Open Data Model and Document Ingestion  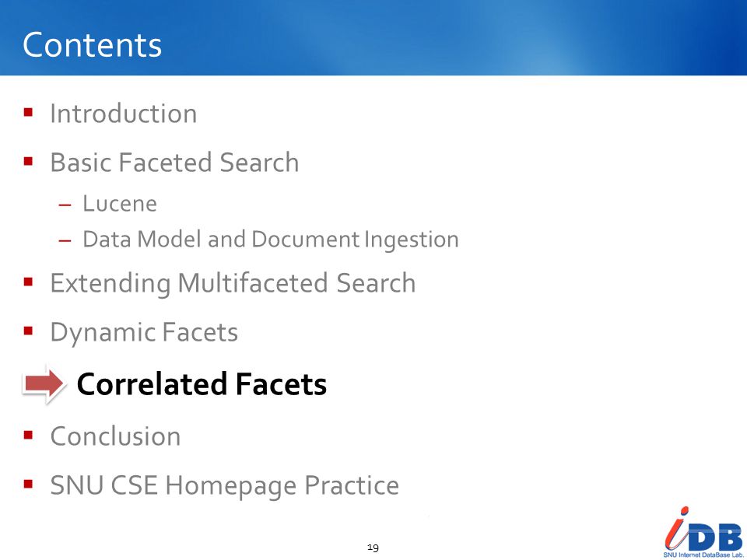click(x=271, y=240)
